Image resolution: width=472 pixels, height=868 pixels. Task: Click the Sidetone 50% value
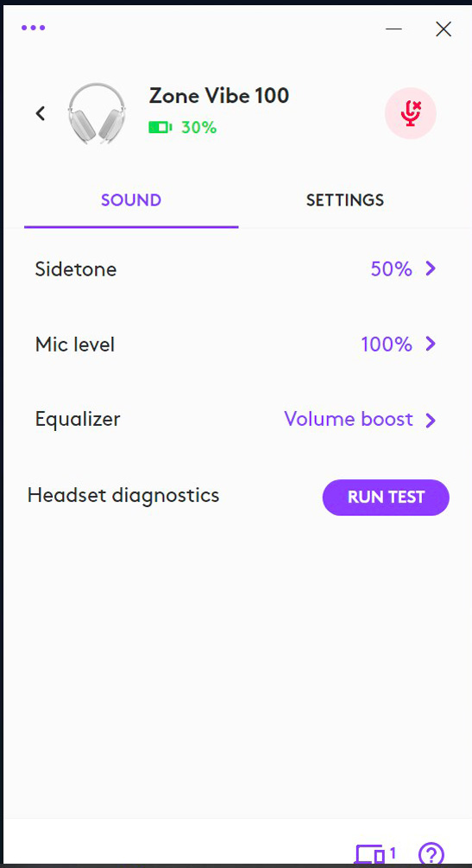[x=391, y=269]
